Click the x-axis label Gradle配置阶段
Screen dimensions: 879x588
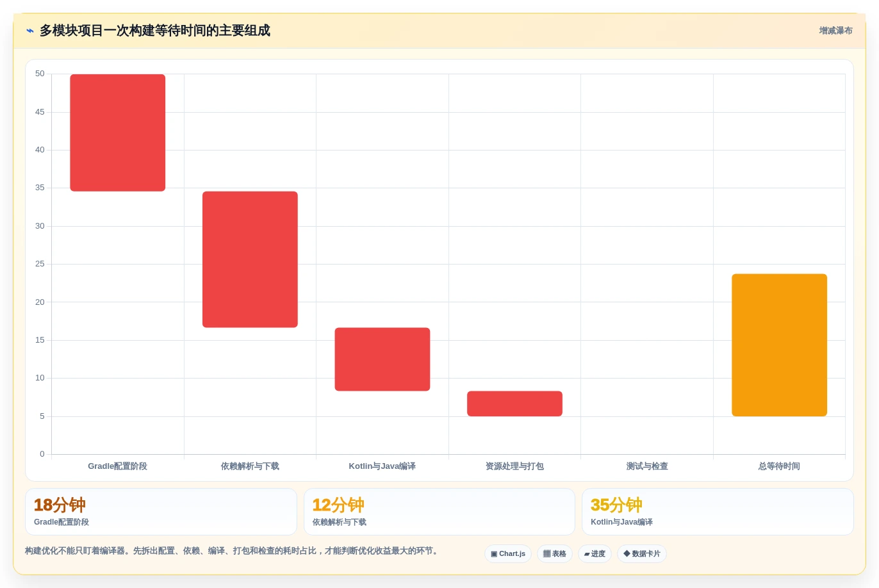[x=118, y=466]
